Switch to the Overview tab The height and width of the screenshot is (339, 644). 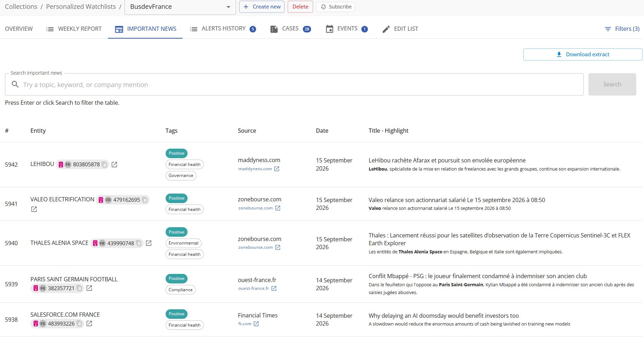pos(19,29)
